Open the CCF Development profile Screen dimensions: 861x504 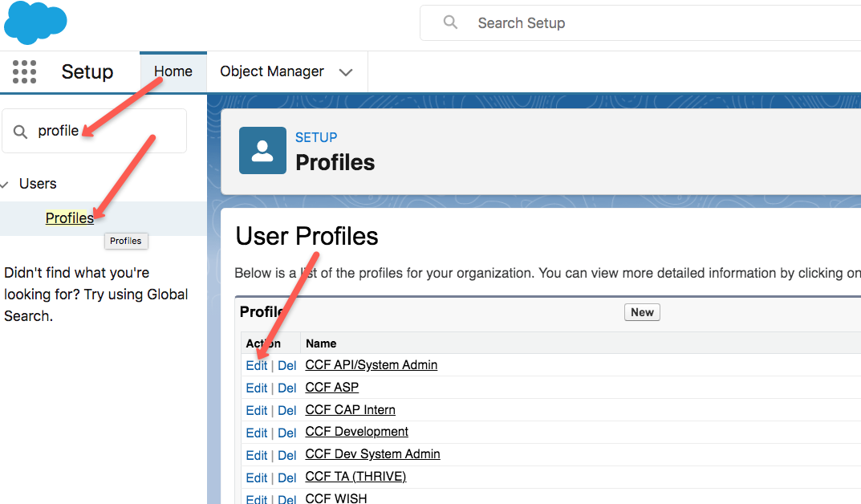[x=356, y=433]
